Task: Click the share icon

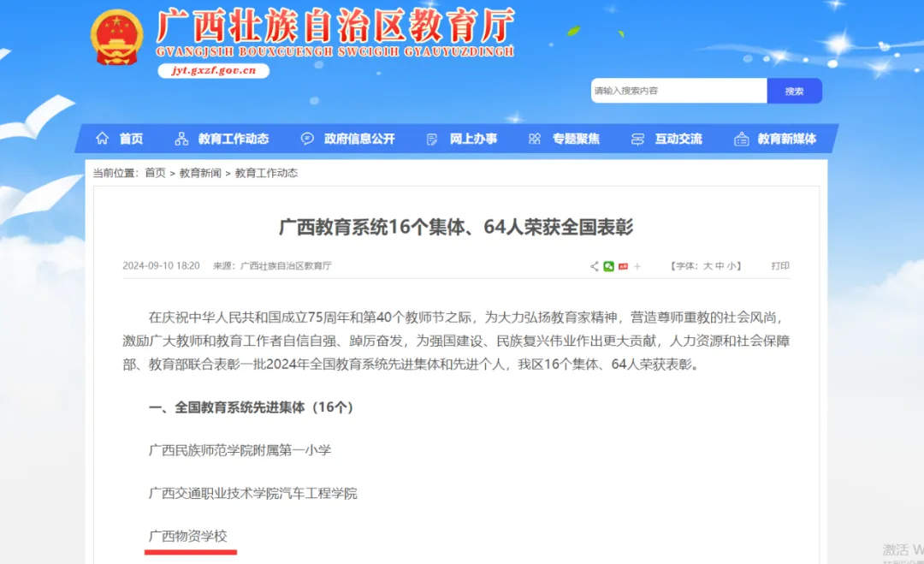Action: click(595, 266)
